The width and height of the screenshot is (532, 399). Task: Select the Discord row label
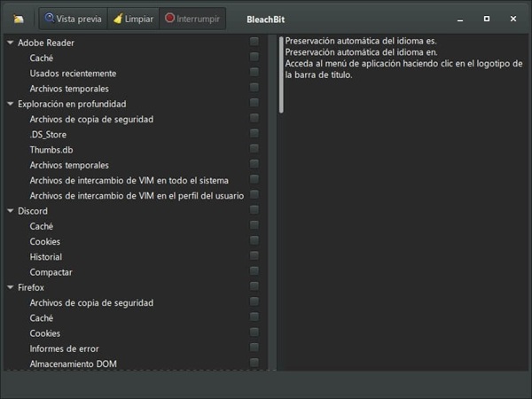coord(33,211)
